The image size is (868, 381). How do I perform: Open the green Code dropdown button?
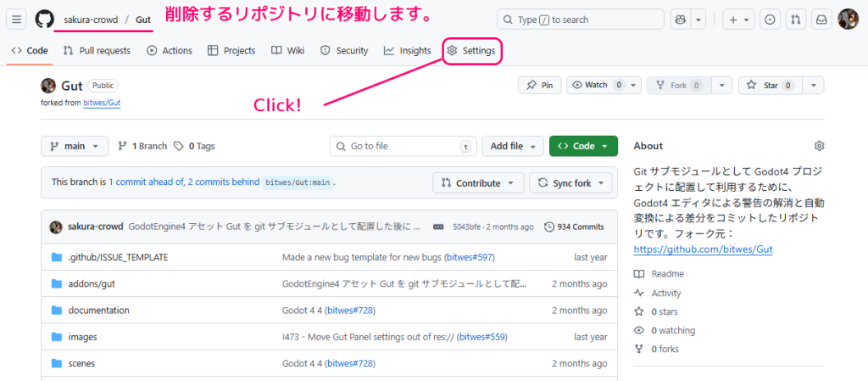pyautogui.click(x=583, y=146)
